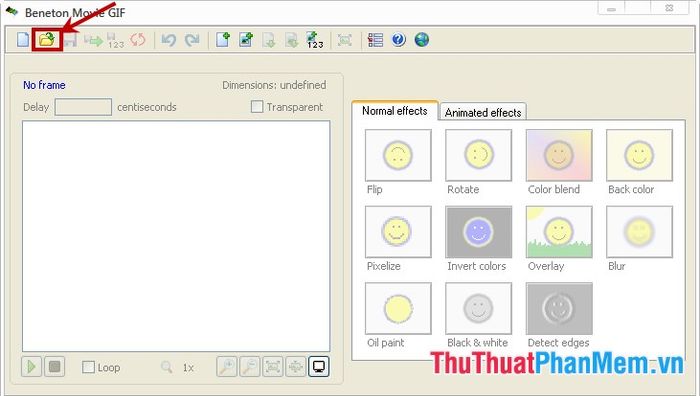The image size is (700, 396).
Task: Play the animation with green button
Action: coord(31,367)
